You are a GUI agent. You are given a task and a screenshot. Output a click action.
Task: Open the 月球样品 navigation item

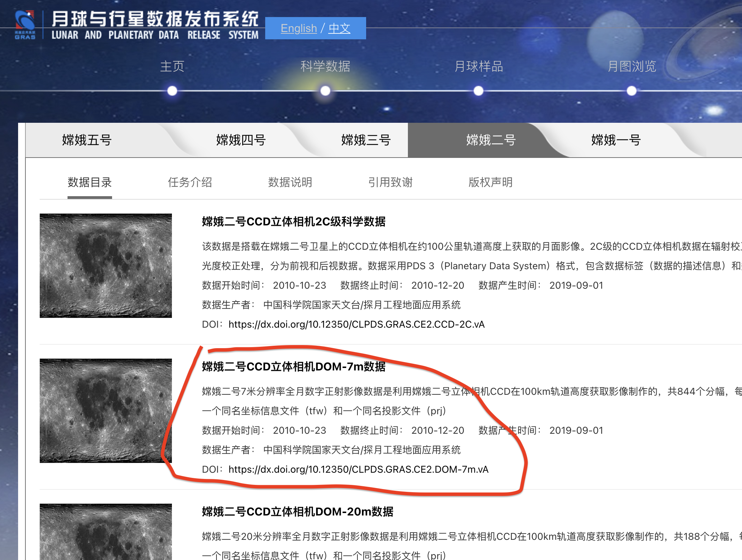(x=479, y=66)
